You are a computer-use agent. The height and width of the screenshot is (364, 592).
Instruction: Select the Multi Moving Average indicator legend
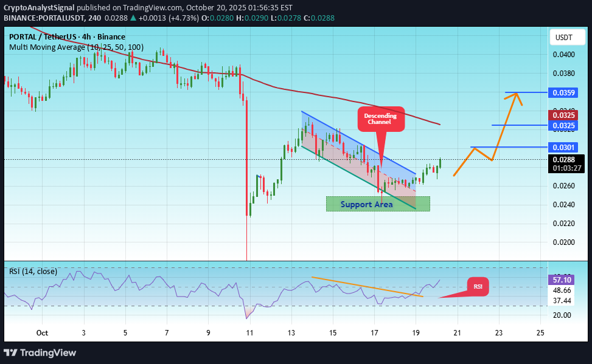tap(76, 47)
